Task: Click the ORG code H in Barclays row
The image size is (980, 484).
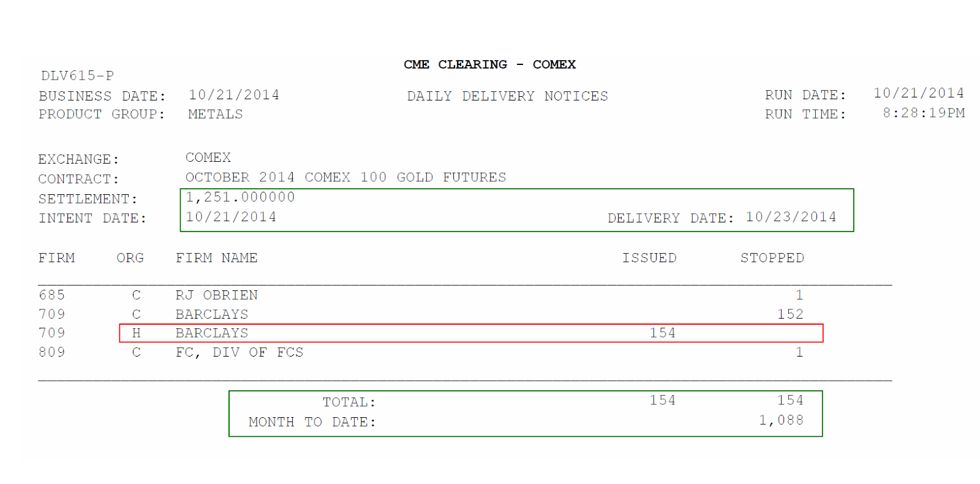Action: (x=136, y=333)
